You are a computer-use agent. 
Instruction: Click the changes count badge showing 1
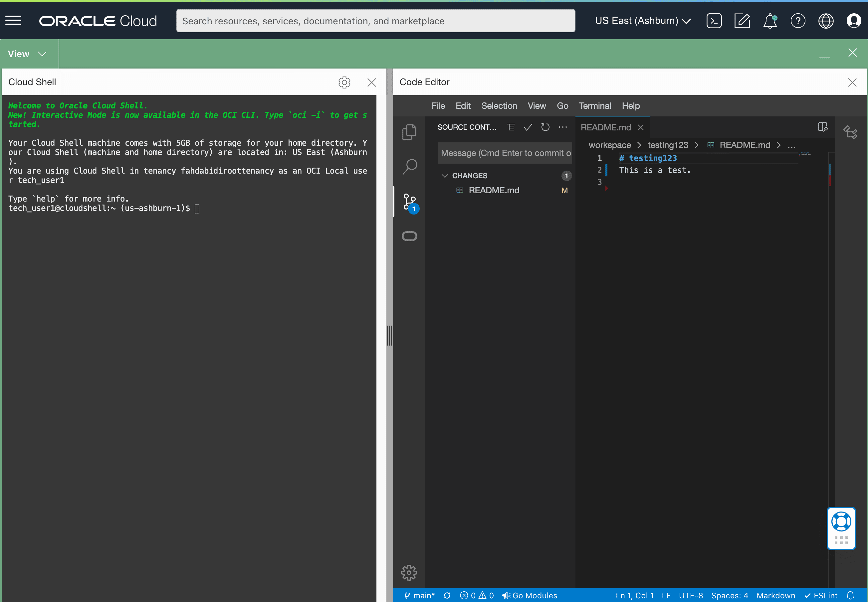(566, 176)
